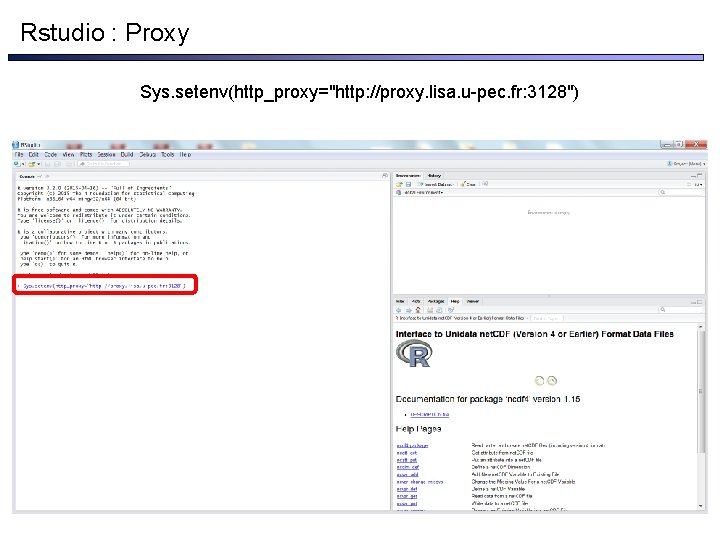
Task: Open the Help menu in menu bar
Action: point(185,155)
